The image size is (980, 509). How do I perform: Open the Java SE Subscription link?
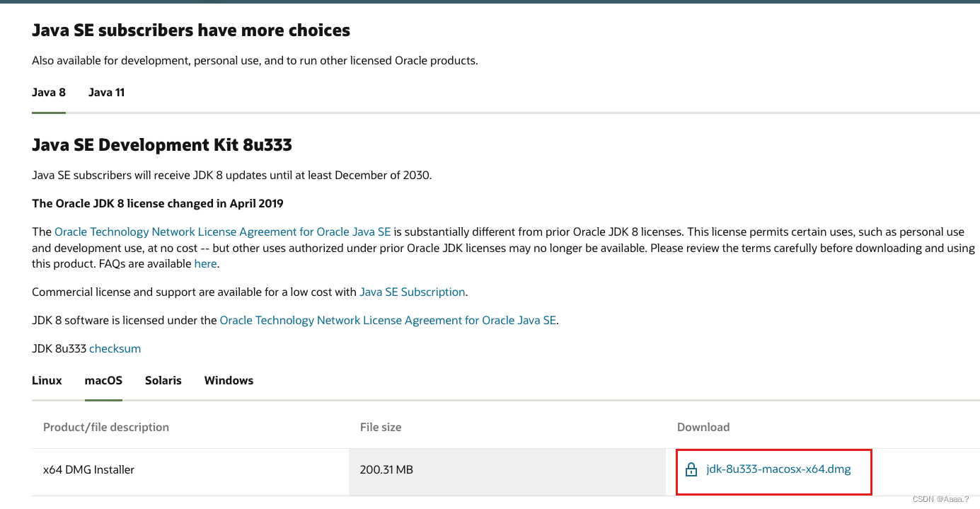click(x=413, y=292)
